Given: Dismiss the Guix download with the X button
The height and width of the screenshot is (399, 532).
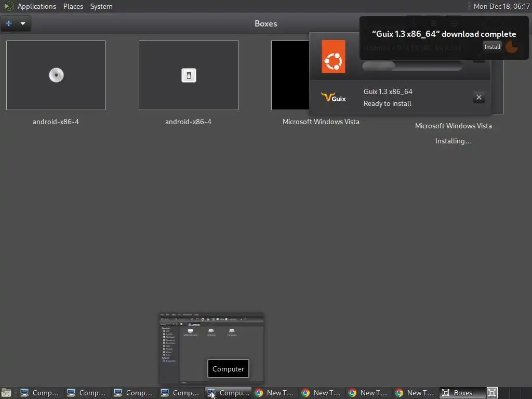Looking at the screenshot, I should coord(478,97).
